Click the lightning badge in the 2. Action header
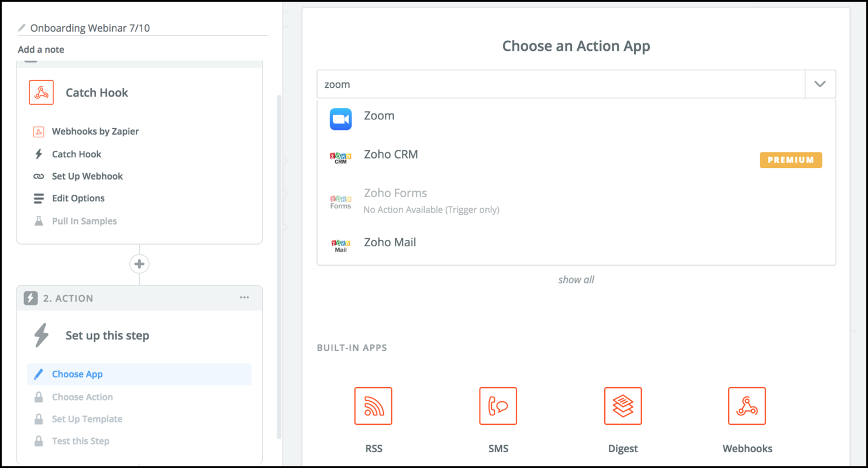Screen dimensions: 868x468 click(30, 298)
